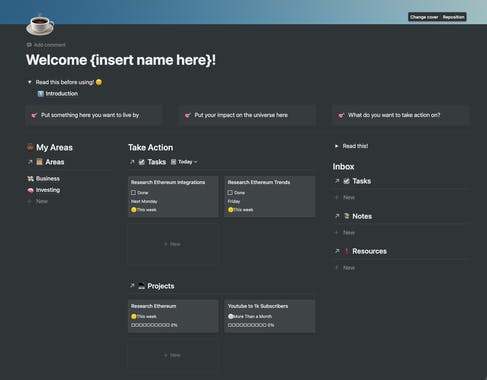487x380 pixels.
Task: Click the Tasks checkmark icon under Take Action
Action: point(142,162)
